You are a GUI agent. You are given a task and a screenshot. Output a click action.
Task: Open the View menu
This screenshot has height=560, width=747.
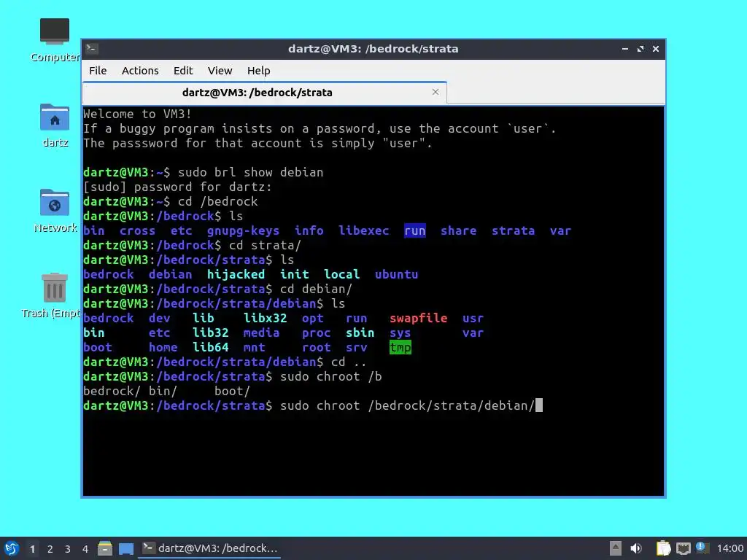pyautogui.click(x=220, y=71)
